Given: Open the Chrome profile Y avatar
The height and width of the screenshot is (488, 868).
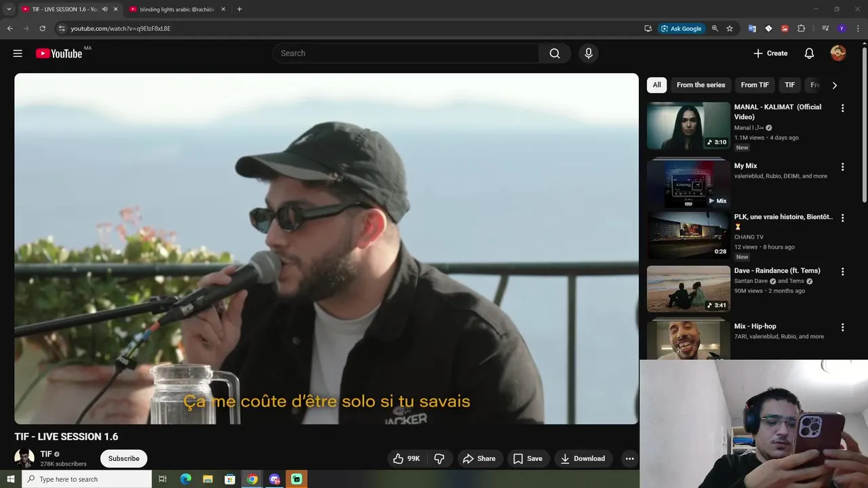Looking at the screenshot, I should tap(842, 28).
